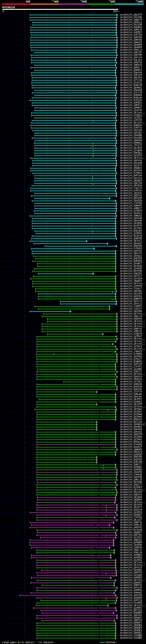Open hit UniRef100_Q868H3
Screen dimensions: 146x644
pyautogui.click(x=131, y=583)
